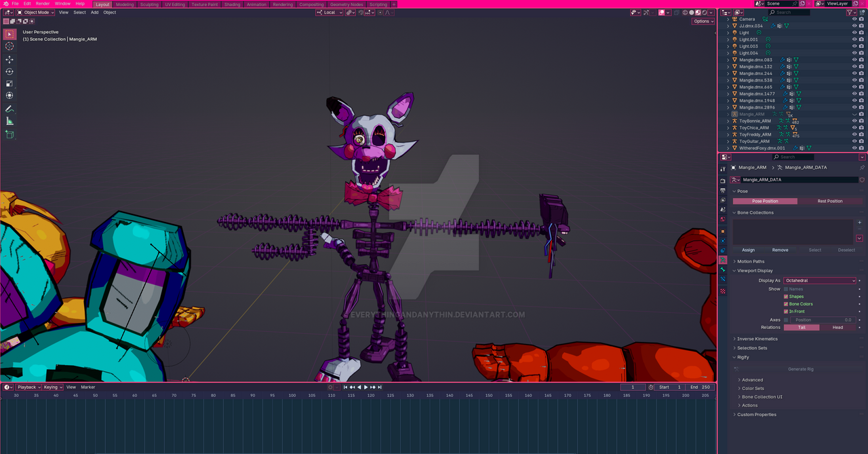Hide WitheredFoxy.dmx.001 in viewport

854,148
